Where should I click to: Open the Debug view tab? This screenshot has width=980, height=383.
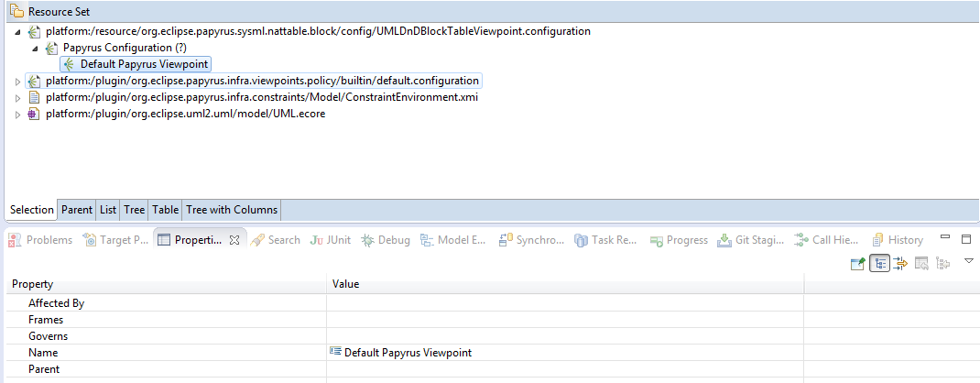386,240
